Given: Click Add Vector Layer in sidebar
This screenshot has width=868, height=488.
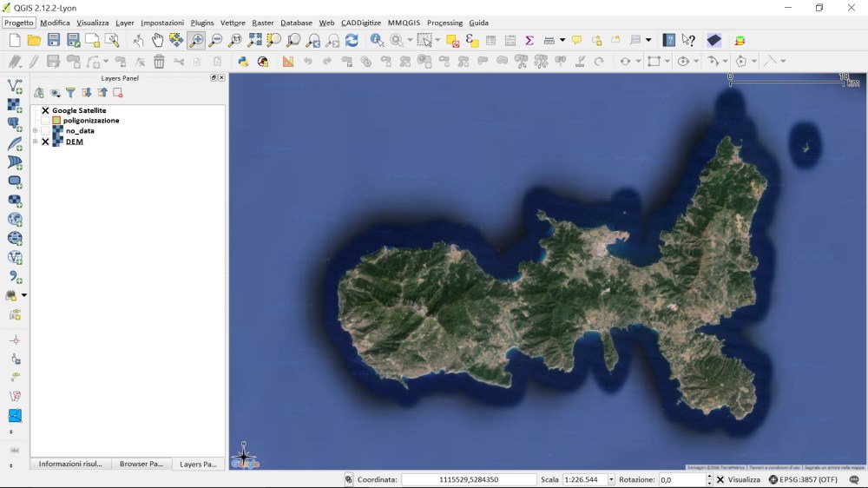Looking at the screenshot, I should tap(15, 86).
